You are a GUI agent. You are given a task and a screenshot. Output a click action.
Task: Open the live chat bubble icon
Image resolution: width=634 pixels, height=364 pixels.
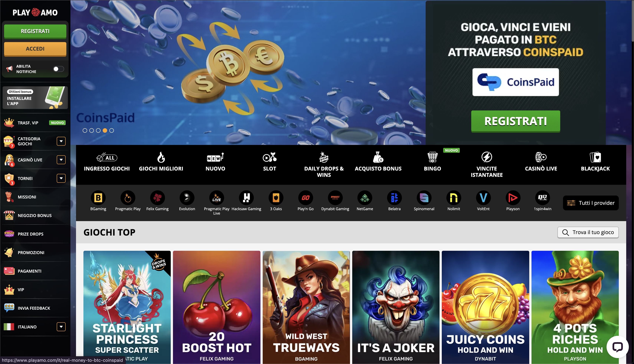click(617, 347)
